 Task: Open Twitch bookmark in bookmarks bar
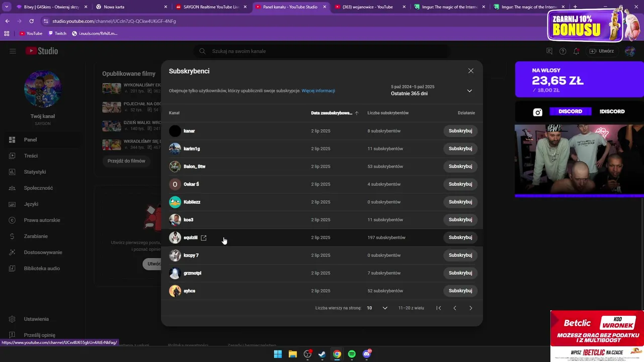tap(57, 34)
